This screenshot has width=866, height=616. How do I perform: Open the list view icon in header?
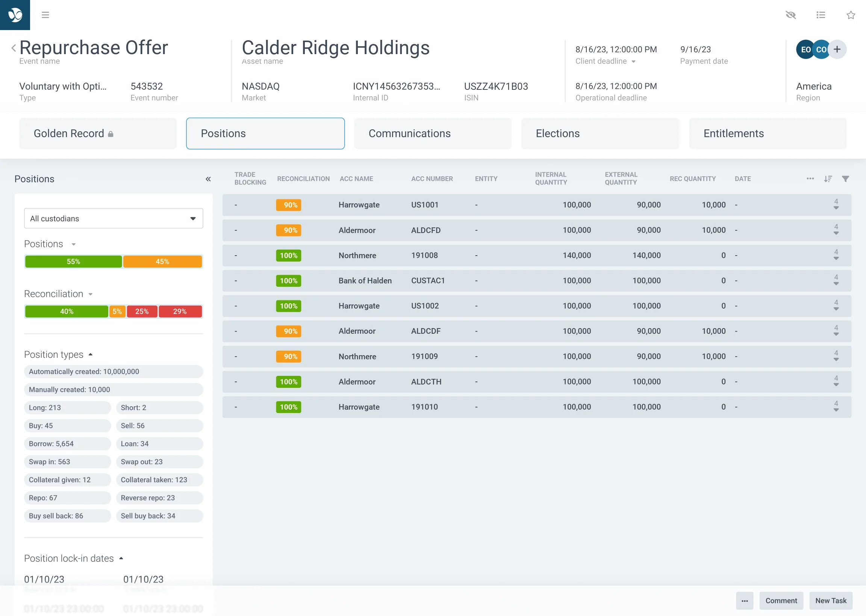(x=821, y=15)
